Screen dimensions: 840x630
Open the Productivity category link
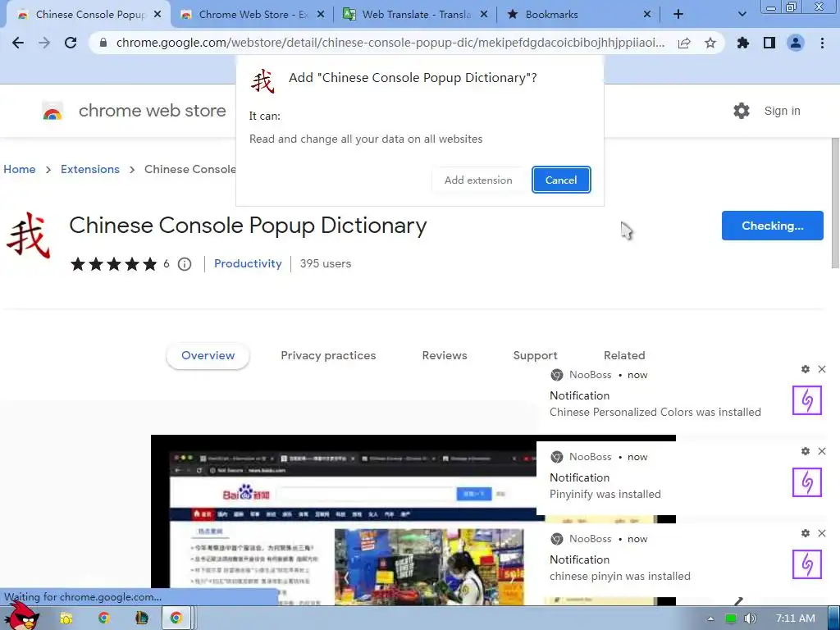point(248,263)
